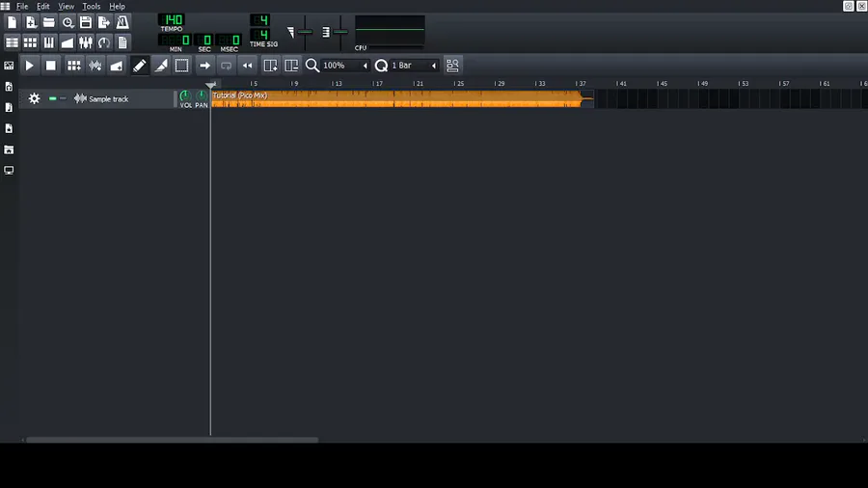The width and height of the screenshot is (868, 488).
Task: Click the quantization Q icon
Action: (381, 66)
